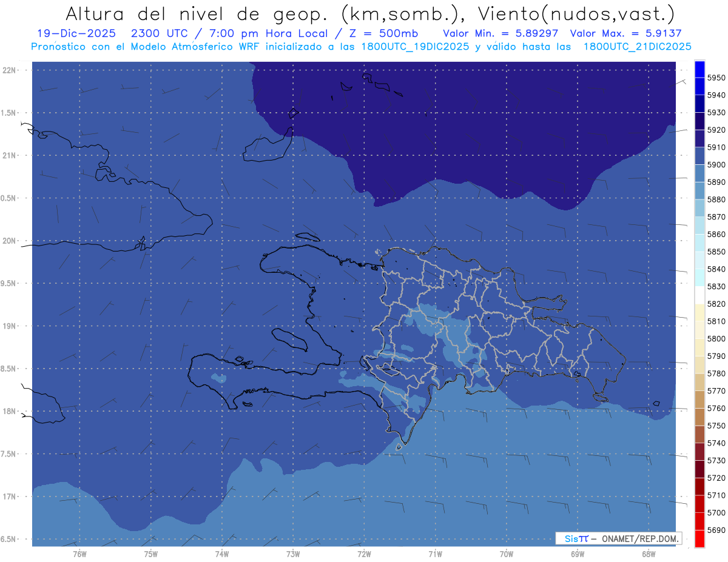The height and width of the screenshot is (562, 728).
Task: Click the colorbar swatch between 5720 and 5730
Action: tap(699, 469)
